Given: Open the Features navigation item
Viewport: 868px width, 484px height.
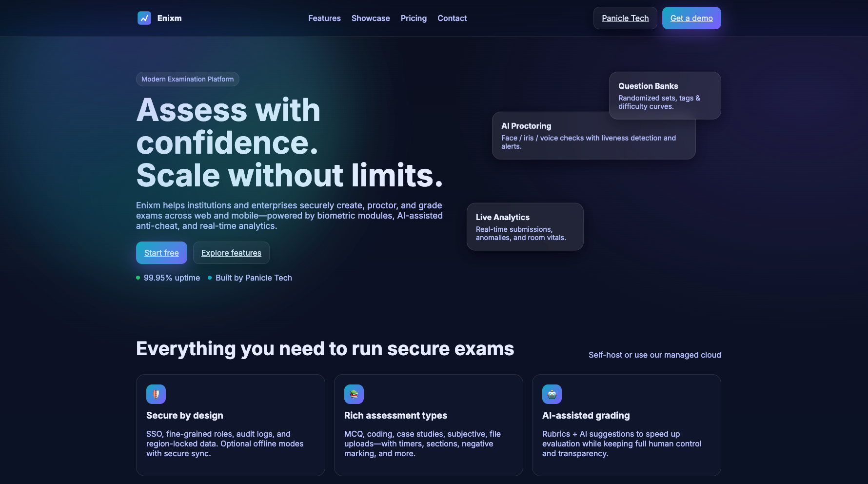Looking at the screenshot, I should pyautogui.click(x=324, y=18).
